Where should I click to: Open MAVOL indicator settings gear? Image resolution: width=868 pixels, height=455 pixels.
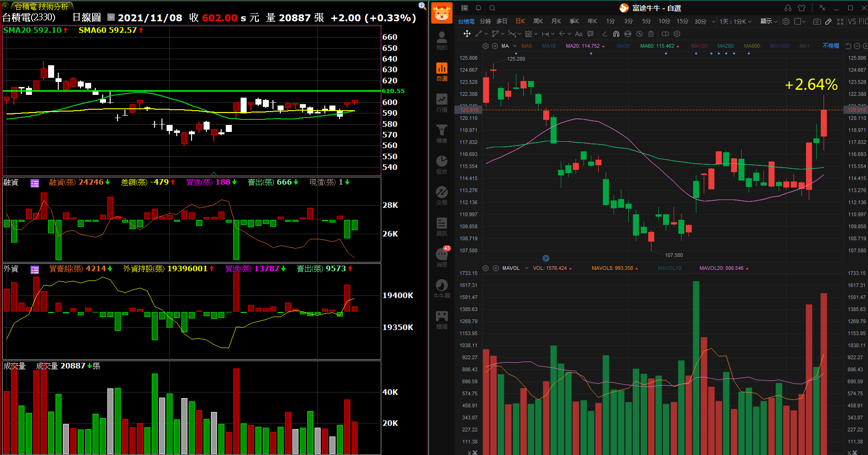pos(485,268)
